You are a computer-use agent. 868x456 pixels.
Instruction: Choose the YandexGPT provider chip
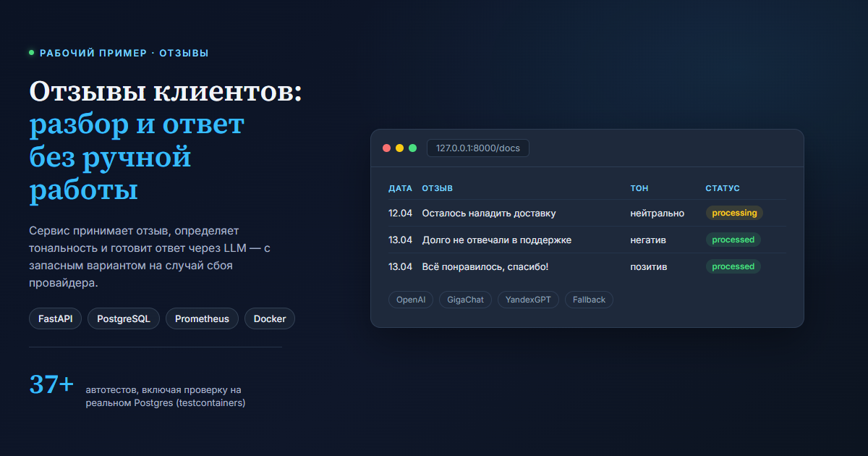pyautogui.click(x=528, y=300)
